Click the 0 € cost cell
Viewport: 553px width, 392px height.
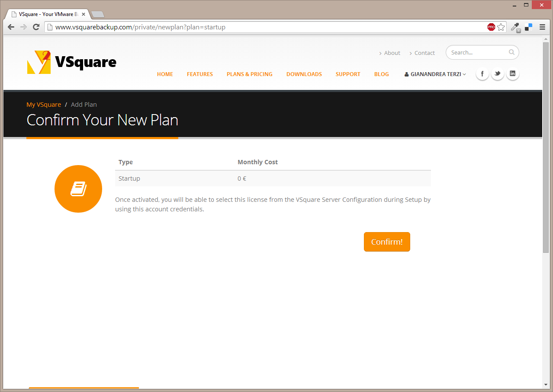click(242, 178)
